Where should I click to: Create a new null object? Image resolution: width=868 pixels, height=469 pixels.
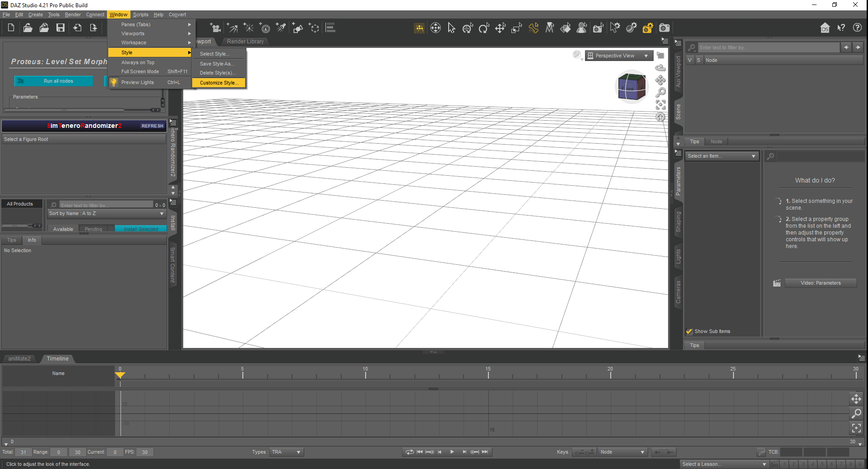(x=314, y=28)
